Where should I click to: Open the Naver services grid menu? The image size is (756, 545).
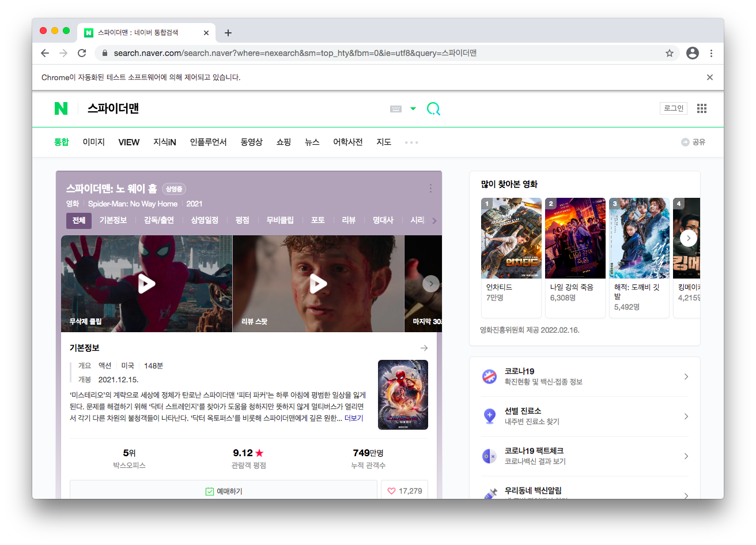click(702, 108)
